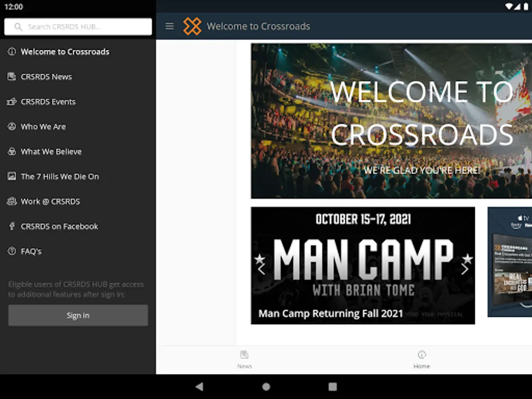Click the Home icon in bottom bar
The width and height of the screenshot is (532, 399).
tap(422, 355)
